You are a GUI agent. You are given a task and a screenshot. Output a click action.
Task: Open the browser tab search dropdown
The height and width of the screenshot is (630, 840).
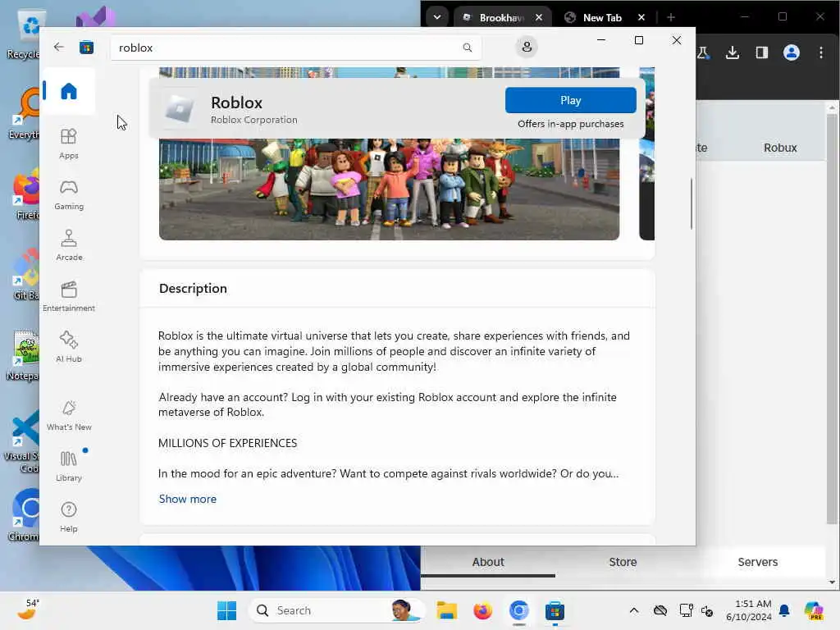437,17
